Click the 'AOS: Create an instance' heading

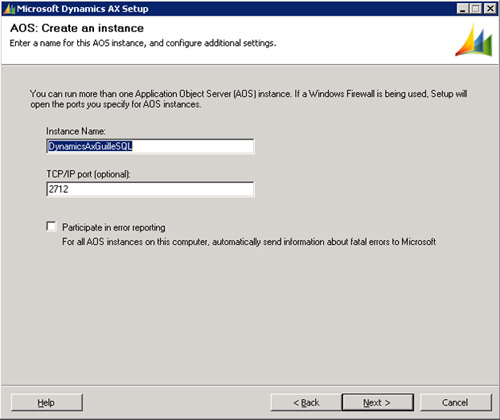[77, 28]
